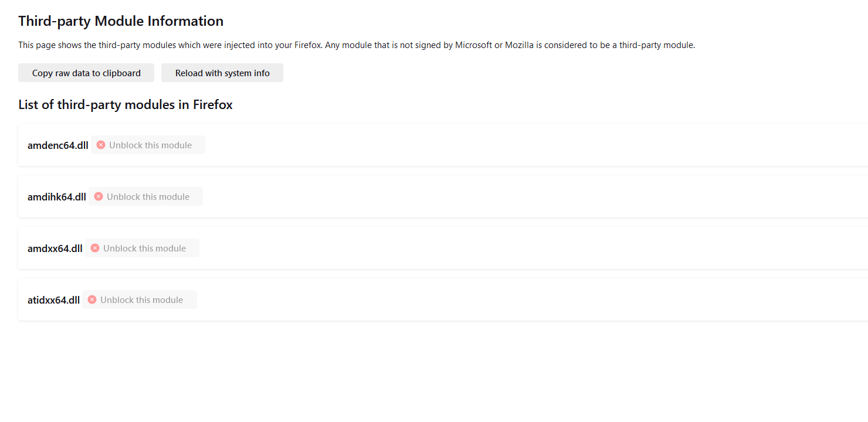Unblock the amdxx64.dll module
This screenshot has width=868, height=422.
pyautogui.click(x=144, y=248)
